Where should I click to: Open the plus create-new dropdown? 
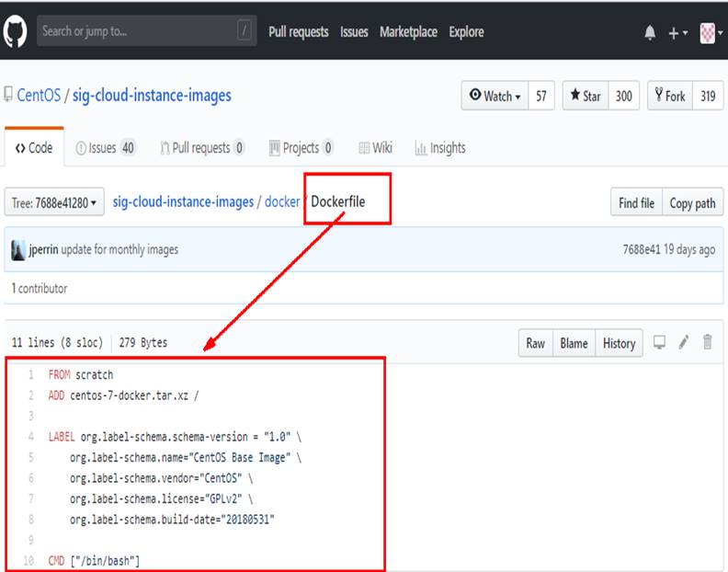[677, 33]
